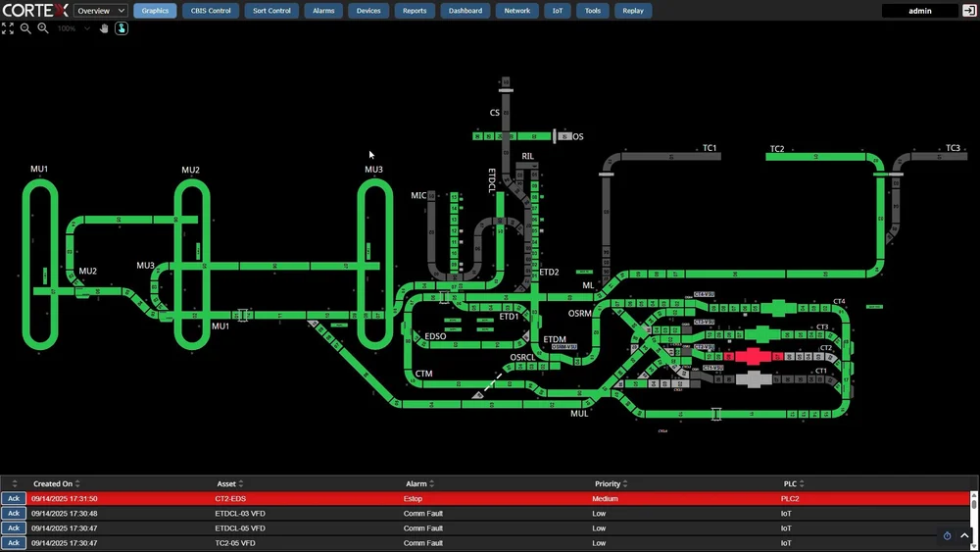The image size is (980, 552).
Task: Click the ETD2 label on the diagram
Action: (549, 272)
